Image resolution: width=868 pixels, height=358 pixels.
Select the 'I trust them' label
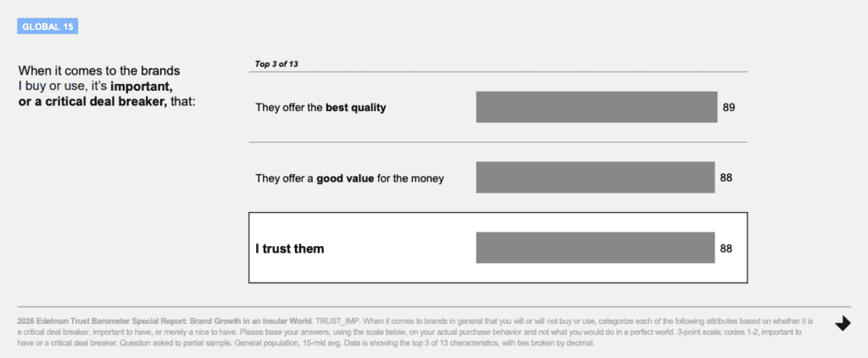point(290,249)
